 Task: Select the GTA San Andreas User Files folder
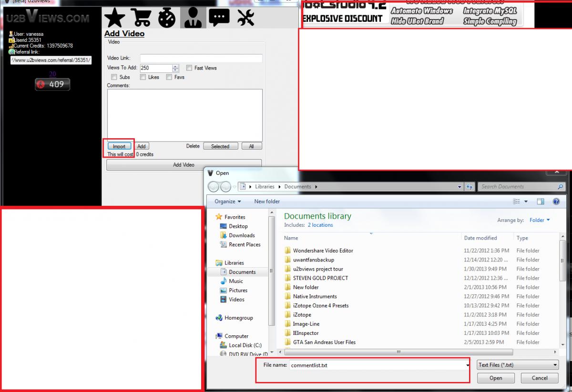(x=320, y=342)
